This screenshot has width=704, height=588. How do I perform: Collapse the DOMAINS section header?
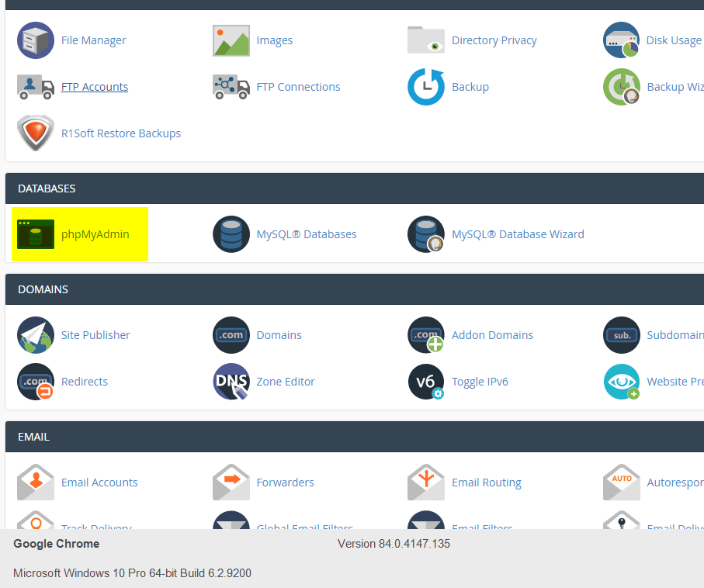[355, 289]
